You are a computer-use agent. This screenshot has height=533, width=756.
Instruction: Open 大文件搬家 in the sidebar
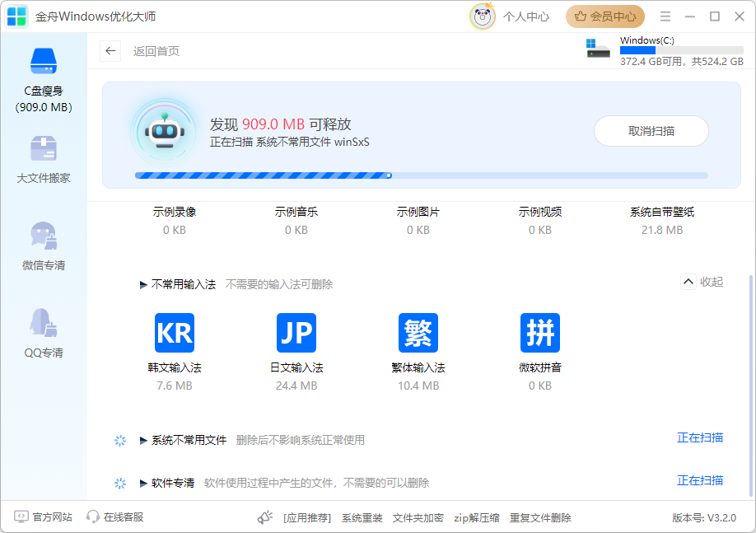(43, 160)
